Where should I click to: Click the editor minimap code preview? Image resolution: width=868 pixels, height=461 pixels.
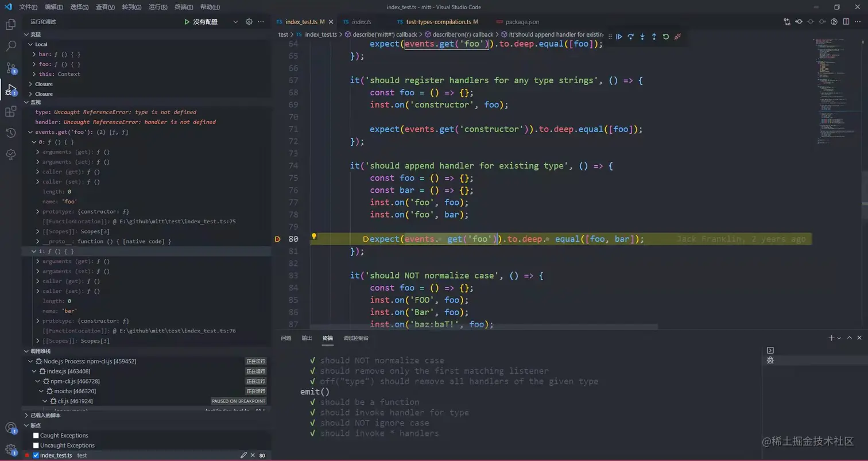pos(836,92)
